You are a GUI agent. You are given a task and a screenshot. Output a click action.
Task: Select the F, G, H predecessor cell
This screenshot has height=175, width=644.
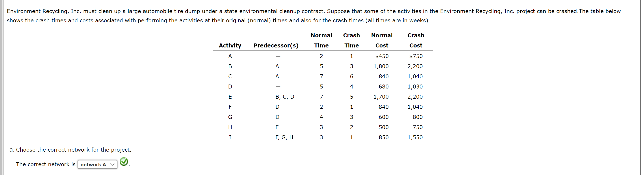click(x=284, y=137)
